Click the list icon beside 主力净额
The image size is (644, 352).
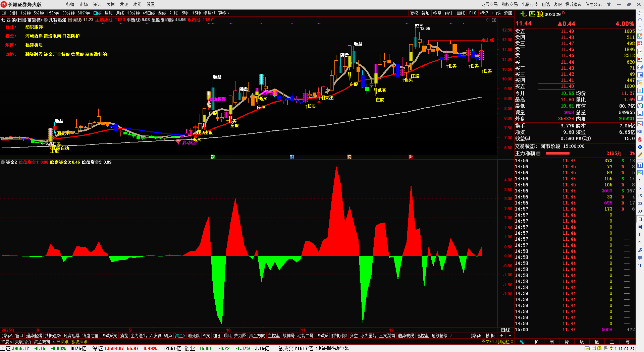point(539,154)
